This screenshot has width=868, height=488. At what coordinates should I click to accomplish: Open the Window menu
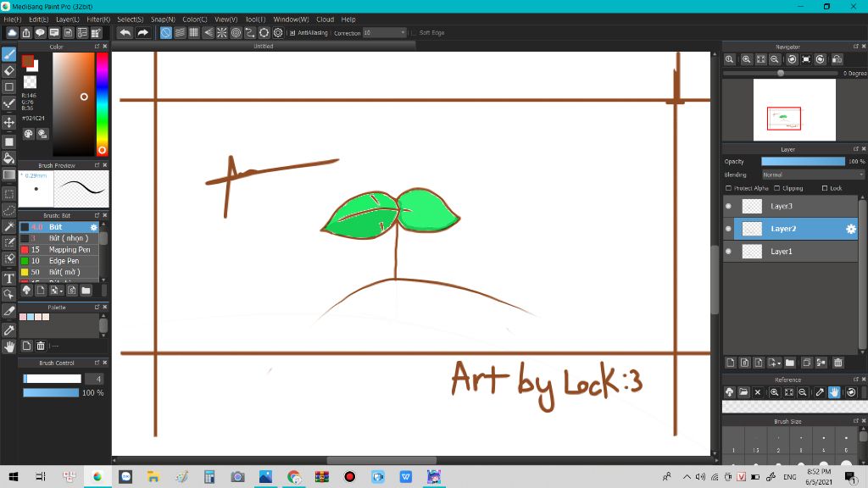coord(291,19)
